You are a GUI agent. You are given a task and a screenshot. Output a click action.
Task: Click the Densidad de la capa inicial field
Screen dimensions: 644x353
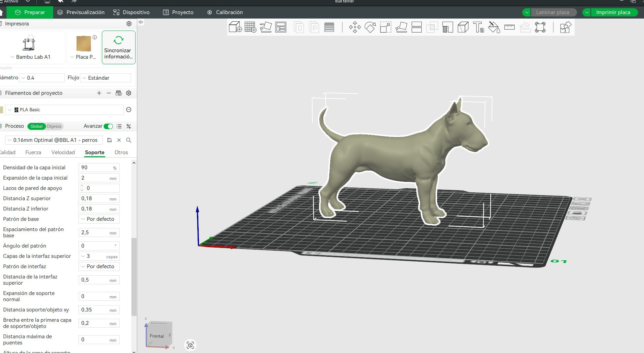[99, 168]
